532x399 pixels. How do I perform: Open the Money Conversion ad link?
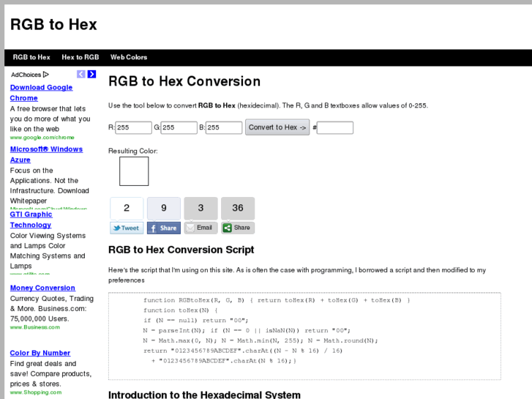click(x=42, y=288)
